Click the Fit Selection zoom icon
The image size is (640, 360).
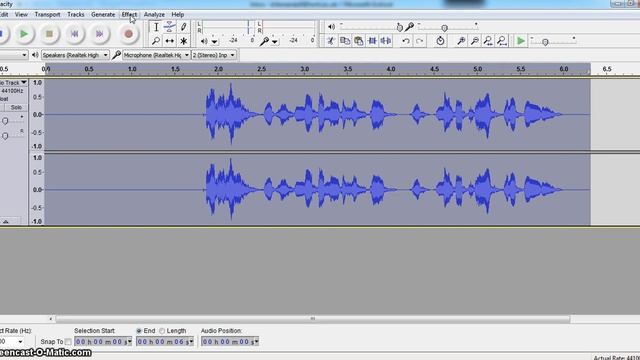(x=488, y=41)
